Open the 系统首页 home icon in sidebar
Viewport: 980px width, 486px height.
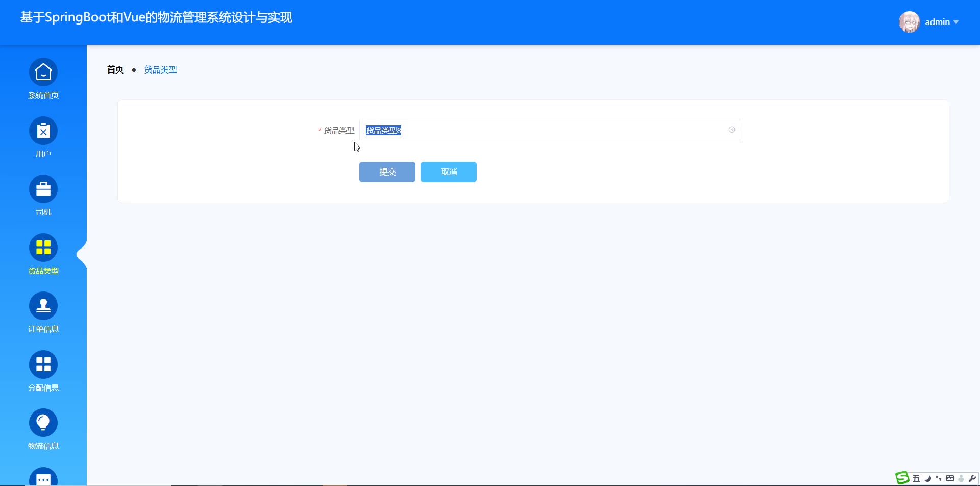click(43, 72)
